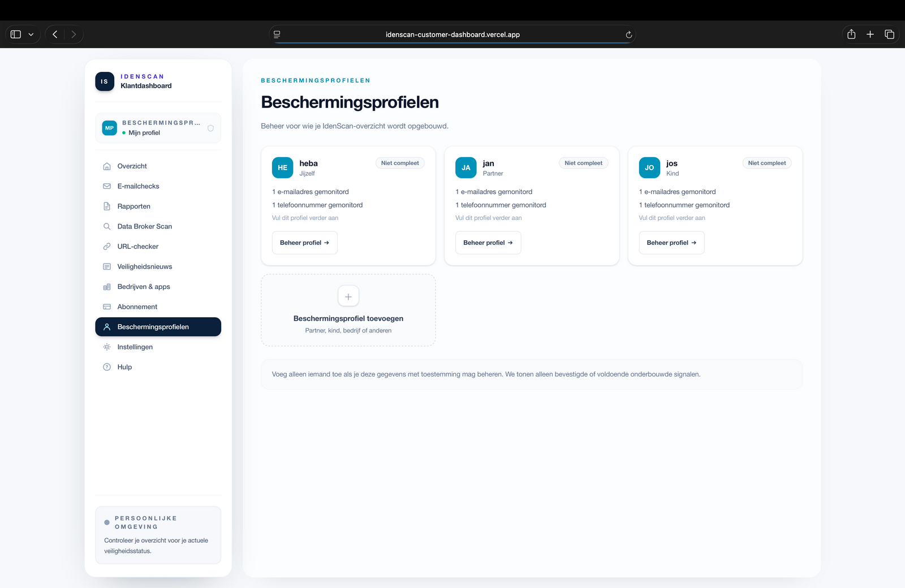Screen dimensions: 905x588
Task: Go back with the browser back arrow
Action: (55, 34)
